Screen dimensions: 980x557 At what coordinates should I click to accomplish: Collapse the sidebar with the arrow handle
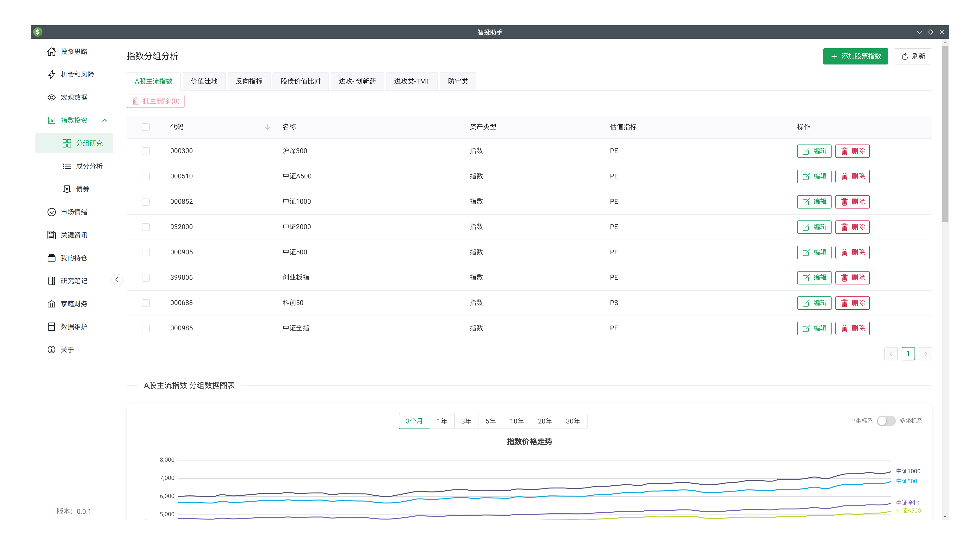pyautogui.click(x=117, y=280)
